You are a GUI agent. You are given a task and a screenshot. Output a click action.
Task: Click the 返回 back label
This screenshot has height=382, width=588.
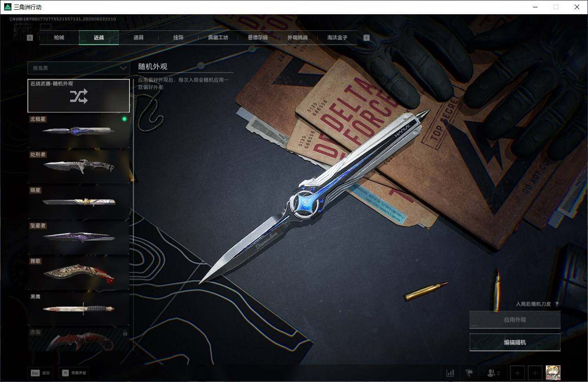point(46,373)
